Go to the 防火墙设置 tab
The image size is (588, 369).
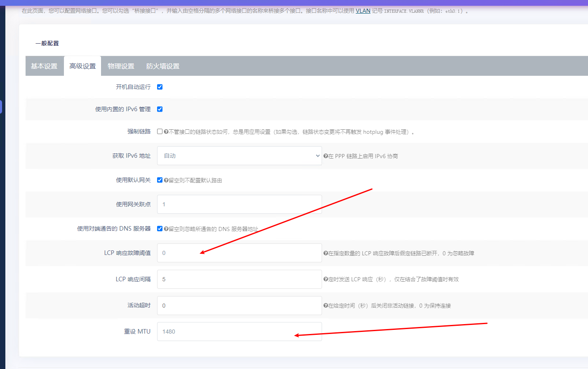(163, 66)
